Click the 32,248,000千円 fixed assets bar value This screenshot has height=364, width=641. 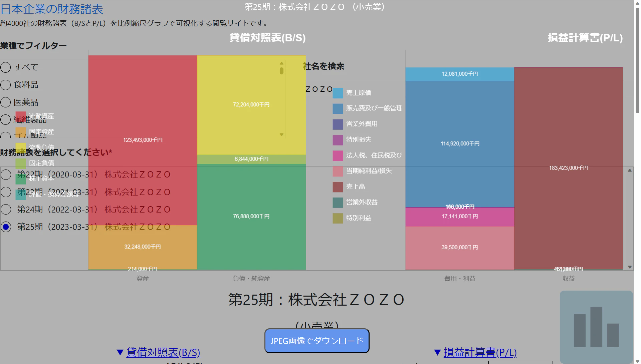click(x=143, y=247)
